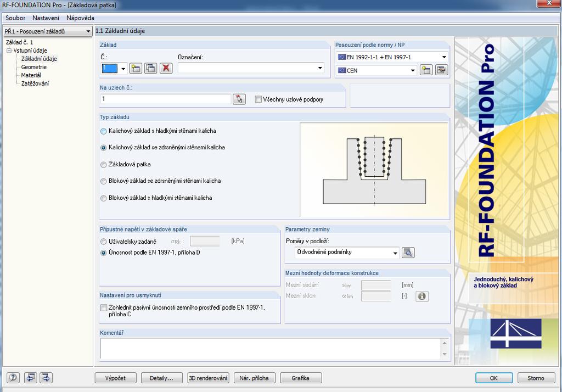Click the foundation number field

110,69
